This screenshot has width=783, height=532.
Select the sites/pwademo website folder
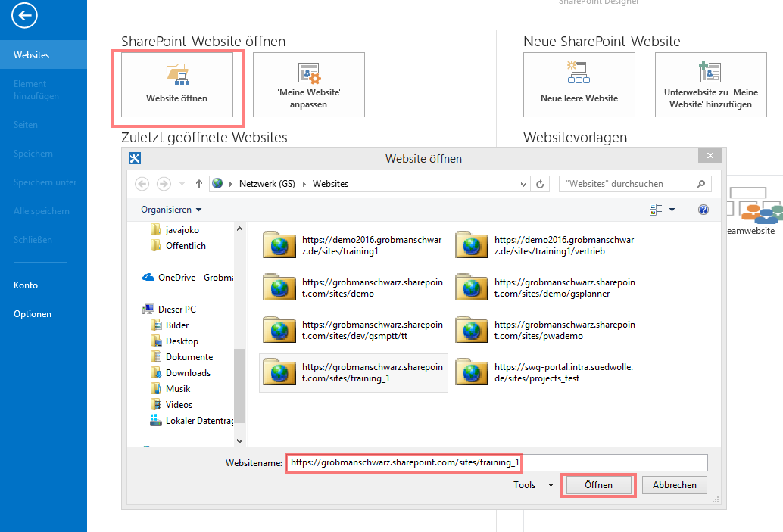pos(545,330)
